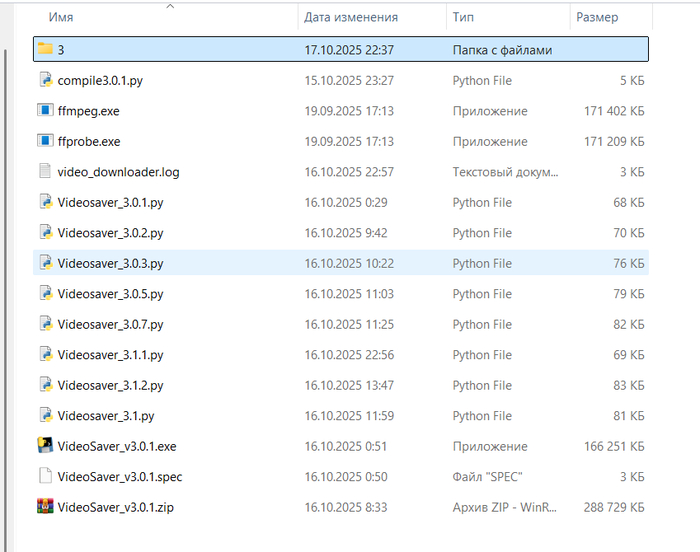
Task: Select the ffprobe.exe application icon
Action: (x=45, y=142)
